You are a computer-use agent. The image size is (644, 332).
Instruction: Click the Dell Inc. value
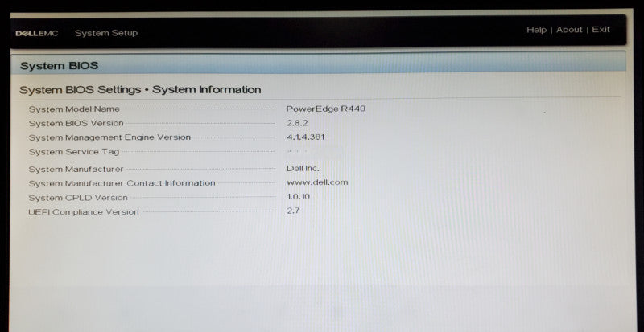click(303, 168)
